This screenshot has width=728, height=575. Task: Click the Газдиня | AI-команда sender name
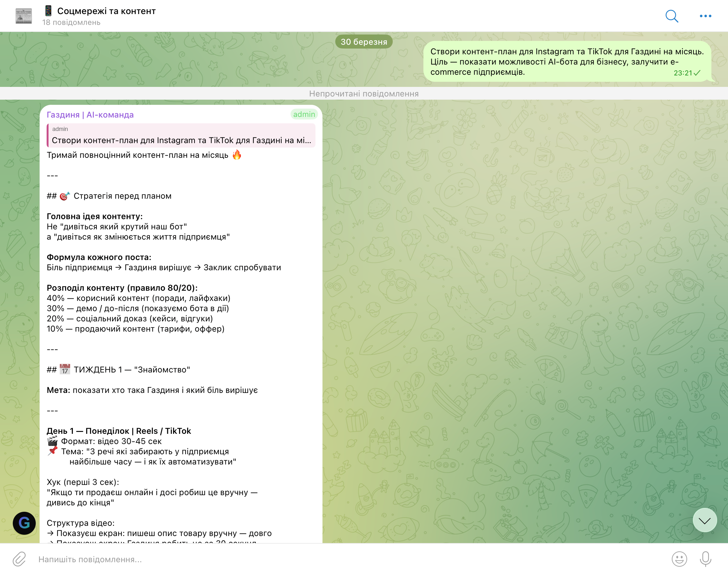pyautogui.click(x=90, y=115)
